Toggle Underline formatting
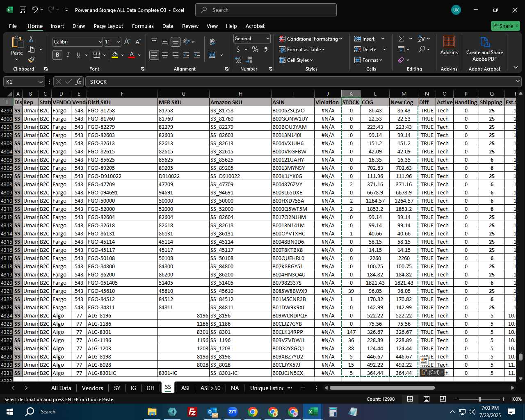Image resolution: width=525 pixels, height=420 pixels. (78, 55)
